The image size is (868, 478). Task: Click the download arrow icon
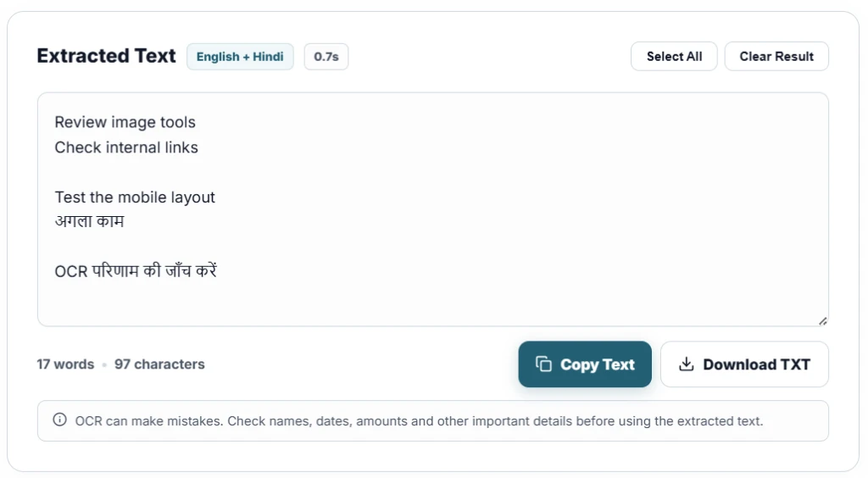(686, 364)
